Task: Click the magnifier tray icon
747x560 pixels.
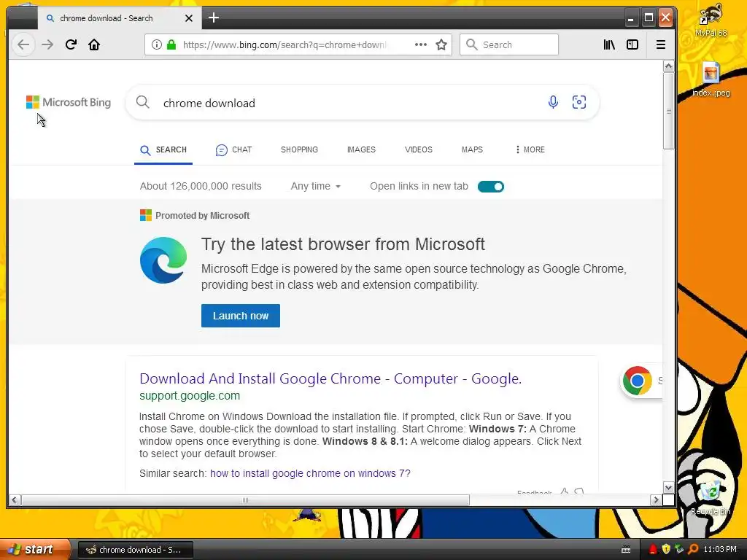Action: click(693, 550)
